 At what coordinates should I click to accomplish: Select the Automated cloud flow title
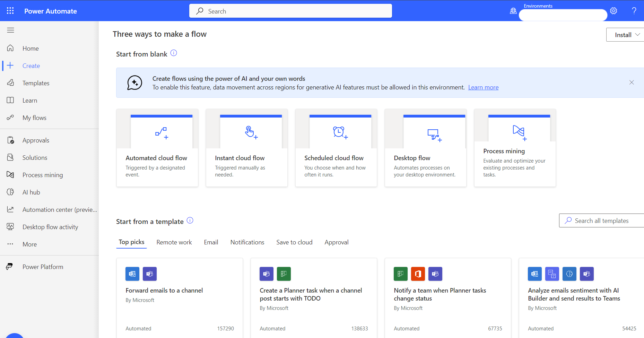(x=156, y=158)
